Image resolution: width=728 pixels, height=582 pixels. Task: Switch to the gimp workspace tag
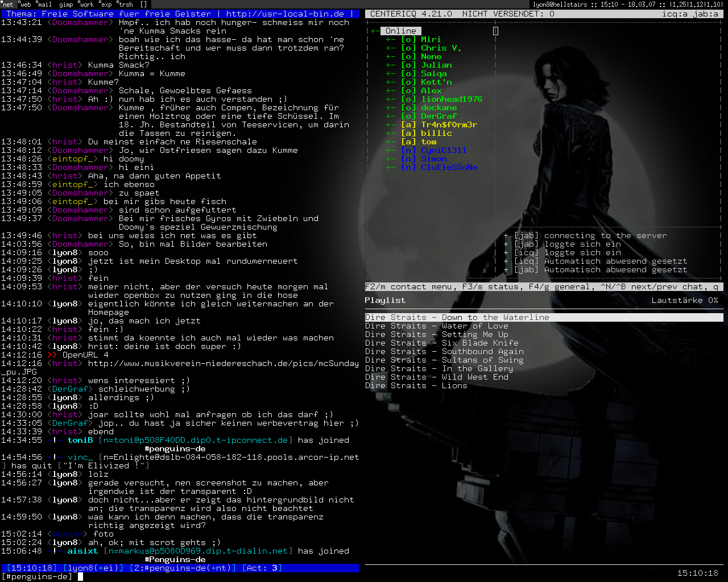point(66,5)
